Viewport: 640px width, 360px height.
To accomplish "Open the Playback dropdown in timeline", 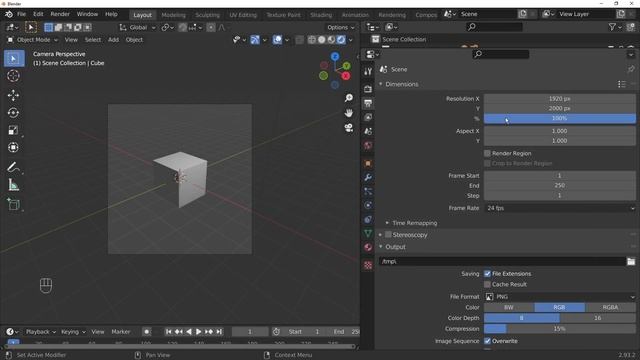I will 40,332.
